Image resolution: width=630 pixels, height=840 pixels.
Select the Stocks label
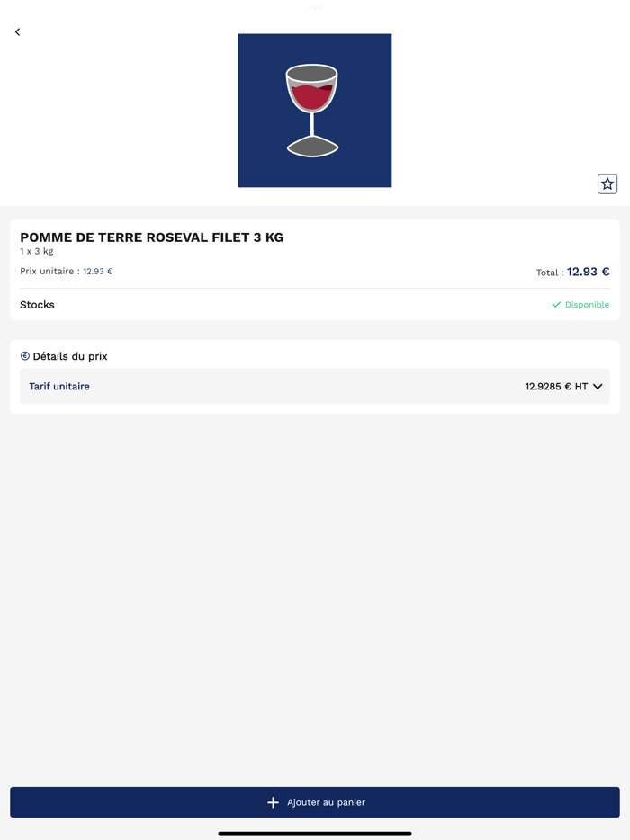[x=37, y=305]
